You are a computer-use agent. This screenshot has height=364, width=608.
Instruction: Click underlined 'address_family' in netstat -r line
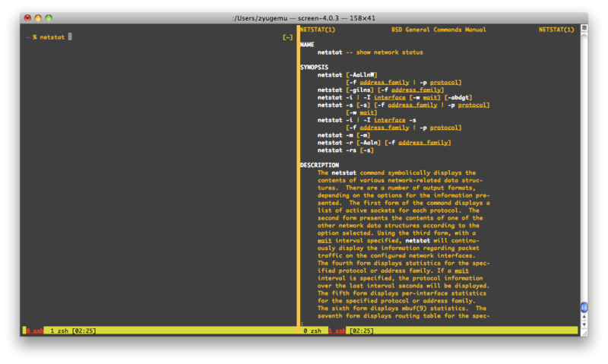click(x=423, y=143)
